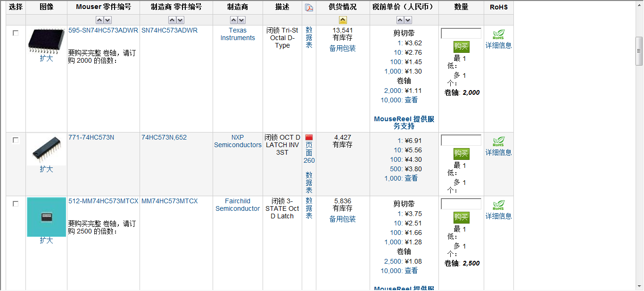Viewport: 644px width, 291px height.
Task: Open Mouser part link 771-74HC573N
Action: click(x=91, y=137)
